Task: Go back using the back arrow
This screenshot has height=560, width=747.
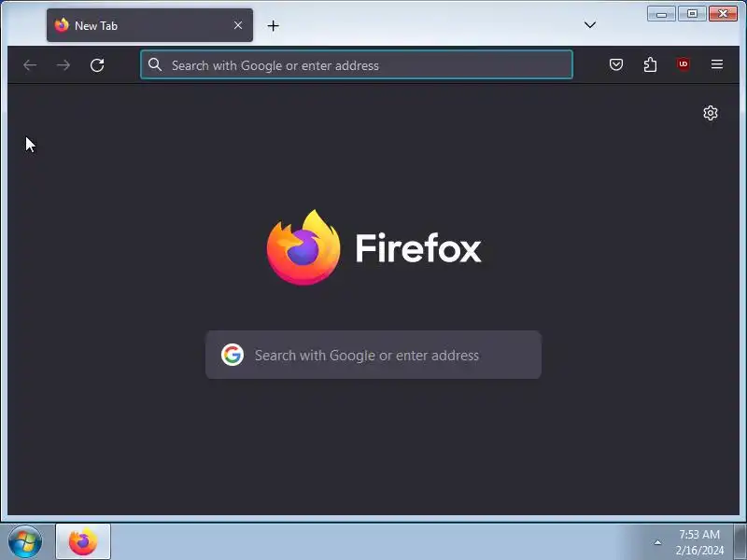Action: tap(30, 64)
